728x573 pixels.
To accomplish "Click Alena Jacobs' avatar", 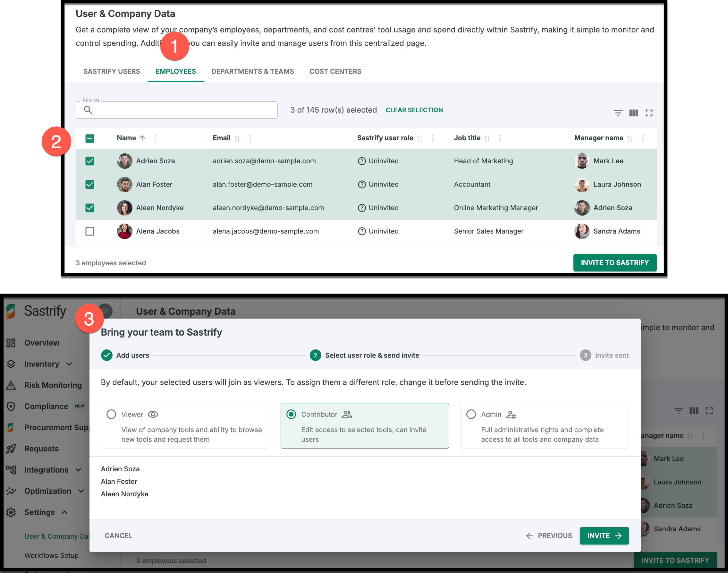I will click(x=124, y=232).
